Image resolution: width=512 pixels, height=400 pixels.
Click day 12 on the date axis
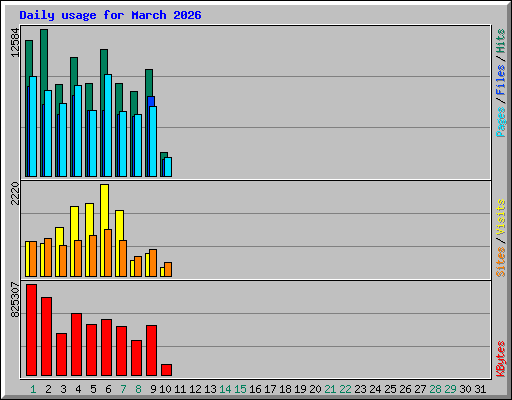195,389
